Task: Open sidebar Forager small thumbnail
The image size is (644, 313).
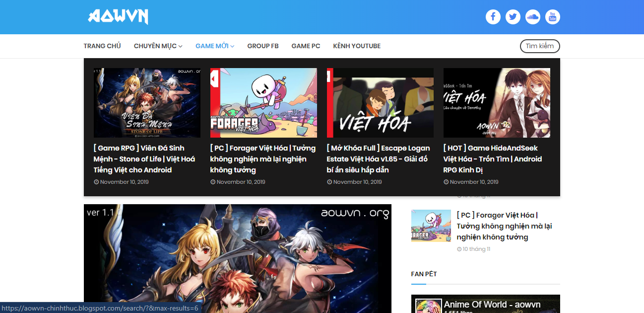Action: [x=431, y=226]
